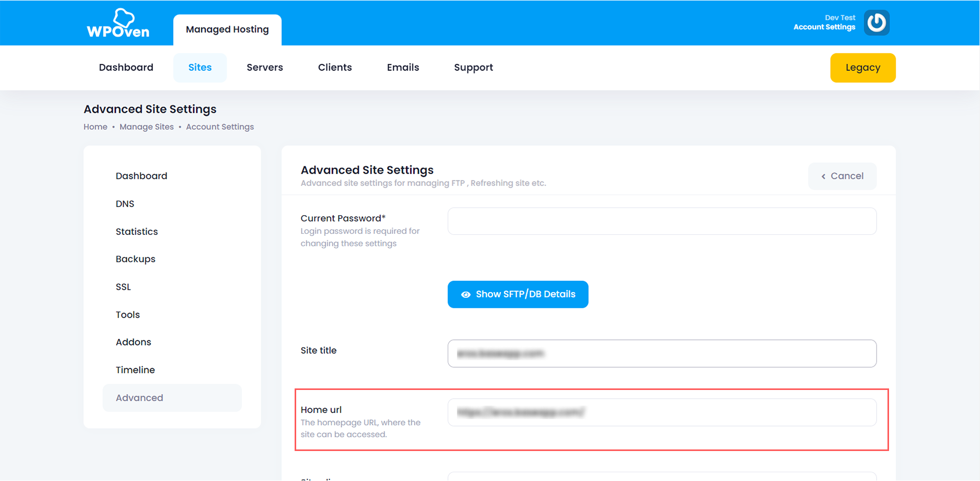Click into the Site title field
Screen dimensions: 980x481
pos(662,354)
